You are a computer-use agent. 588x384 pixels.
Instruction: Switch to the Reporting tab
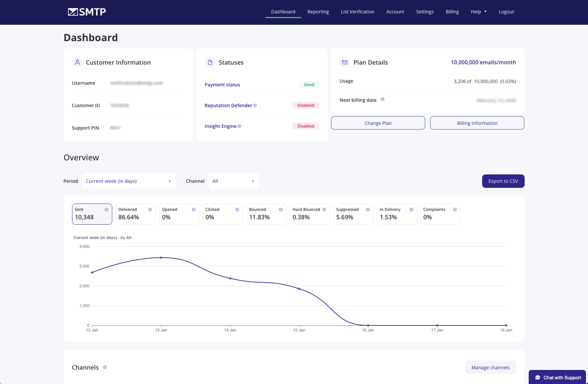point(318,12)
